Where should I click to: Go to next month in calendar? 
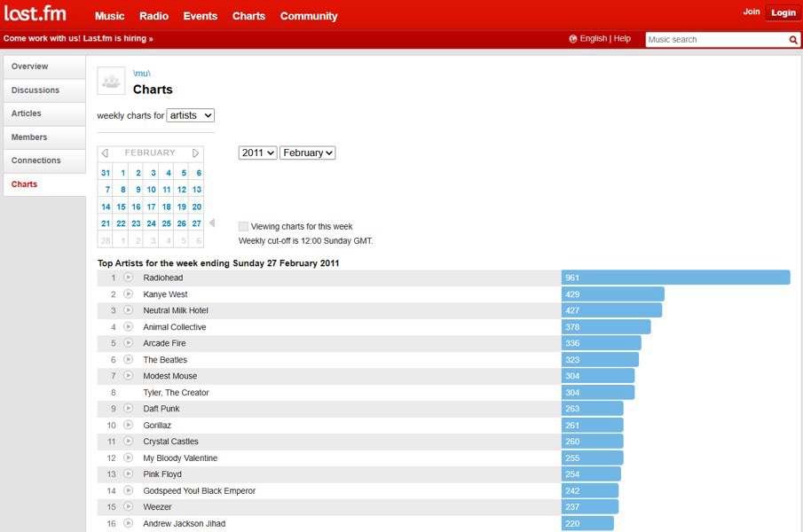pyautogui.click(x=195, y=153)
